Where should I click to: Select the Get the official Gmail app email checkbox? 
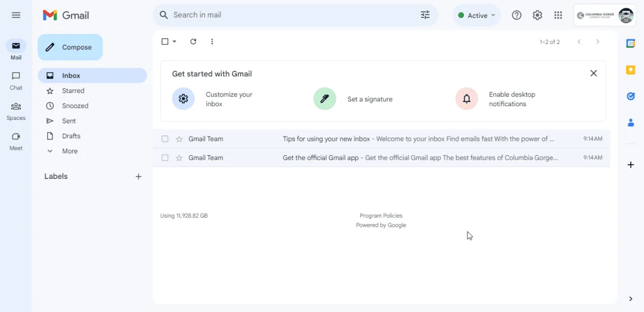(165, 158)
